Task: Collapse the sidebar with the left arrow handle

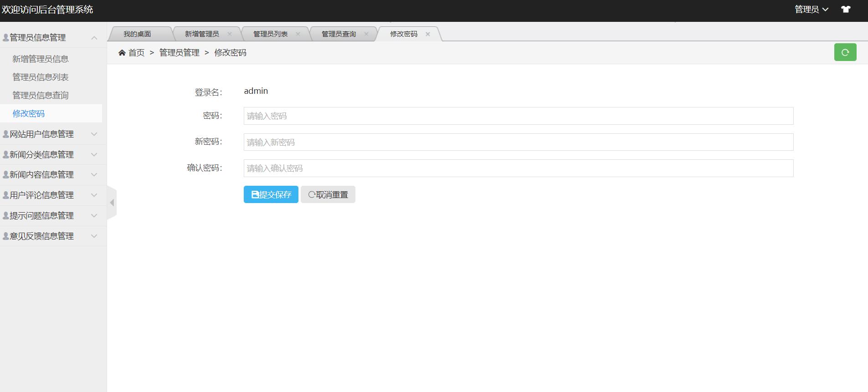Action: coord(112,203)
